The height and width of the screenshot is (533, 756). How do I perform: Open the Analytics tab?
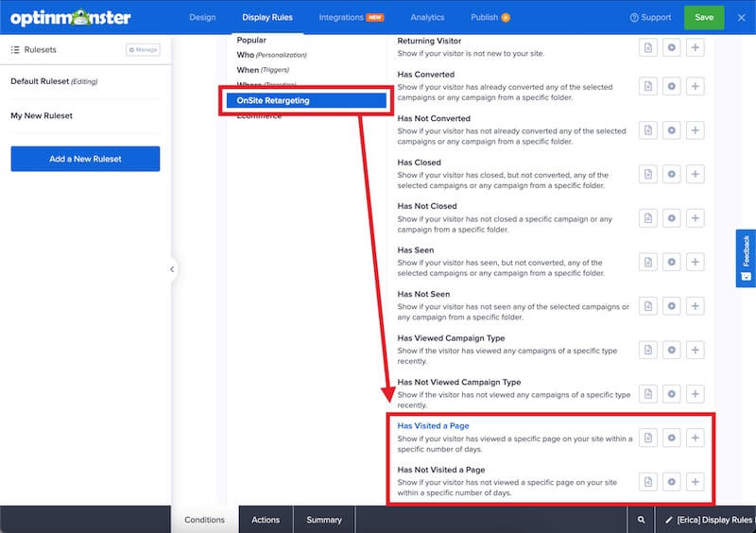click(427, 17)
